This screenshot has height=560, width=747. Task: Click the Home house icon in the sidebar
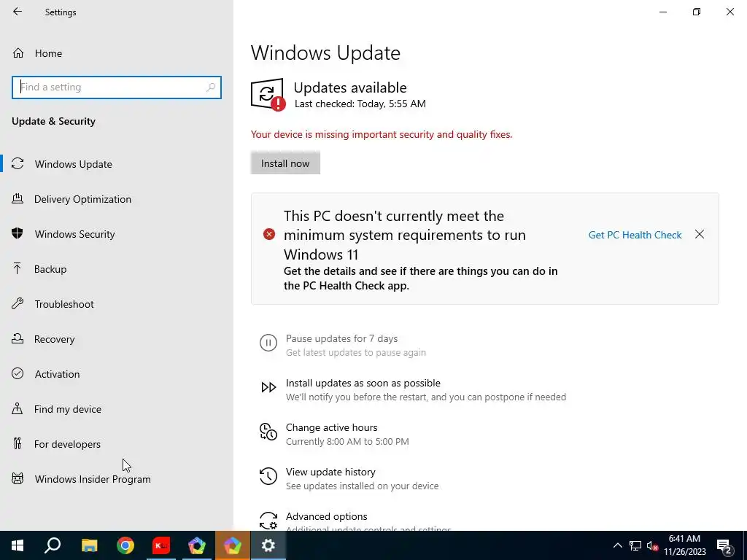18,52
